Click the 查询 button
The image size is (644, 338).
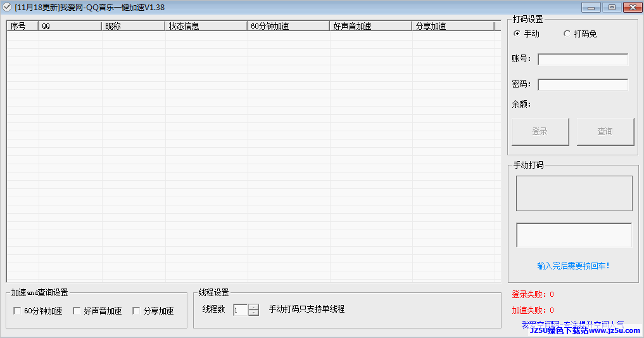point(605,131)
